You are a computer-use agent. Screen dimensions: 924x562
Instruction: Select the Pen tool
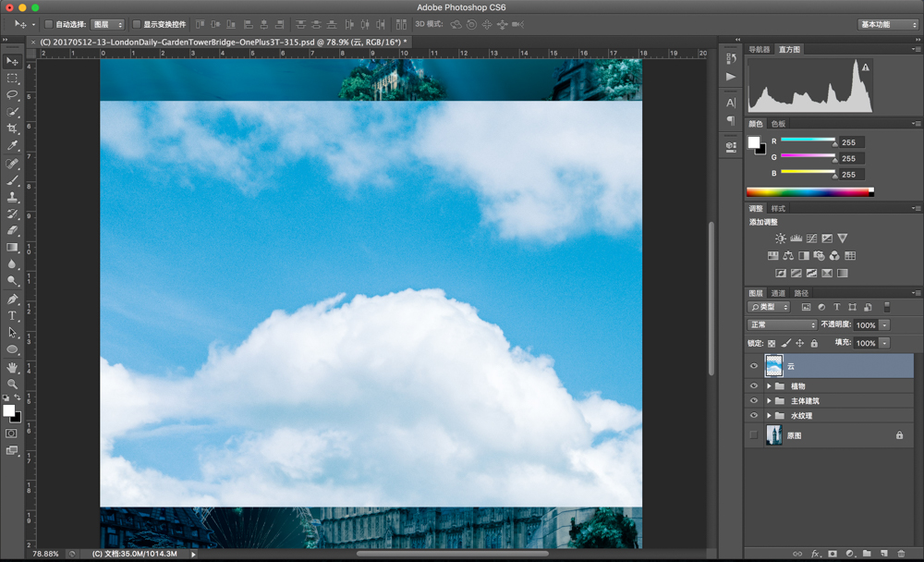pos(12,299)
